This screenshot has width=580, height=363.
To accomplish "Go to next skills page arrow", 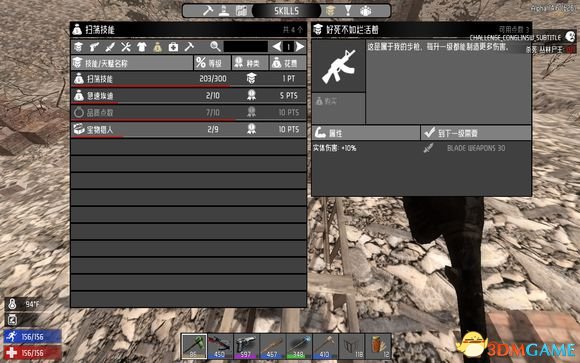I will tap(300, 47).
